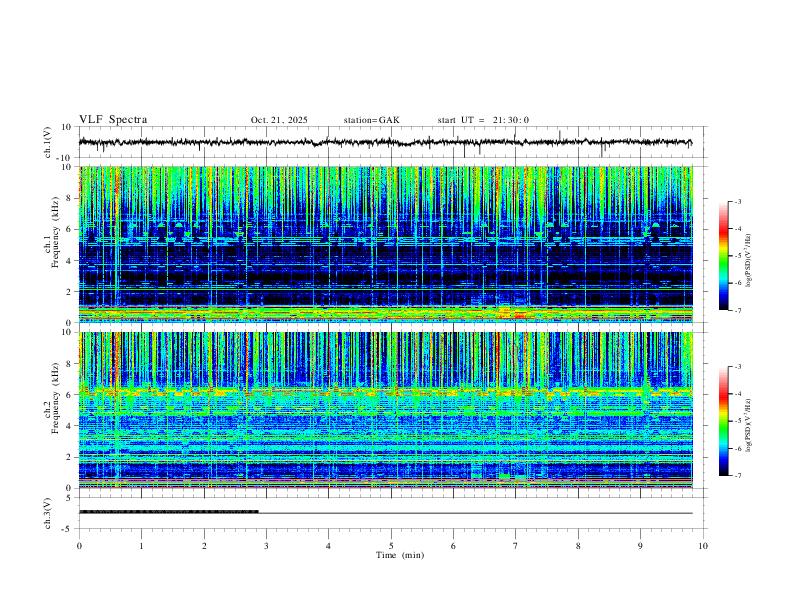The image size is (792, 612).
Task: Click the "Time (min)" axis title
Action: pos(400,555)
